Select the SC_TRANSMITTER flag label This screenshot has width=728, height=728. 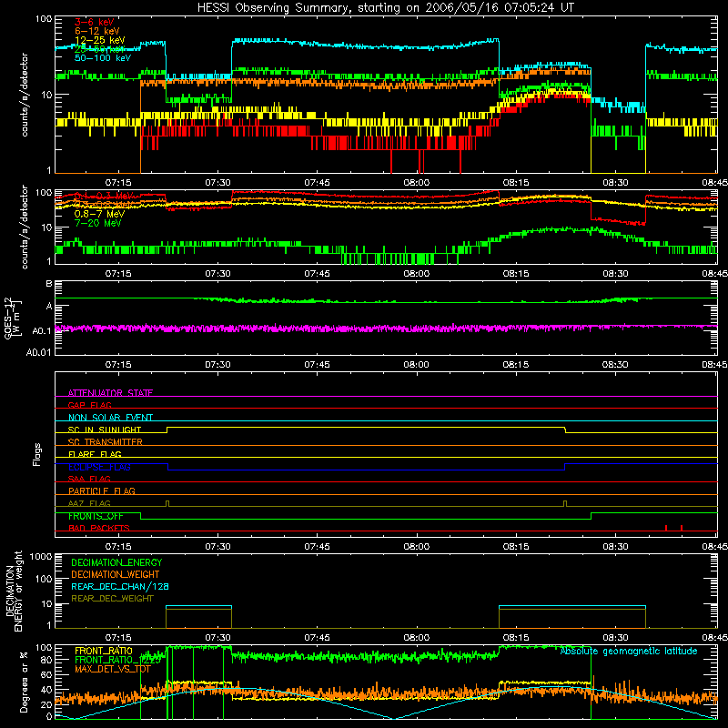coord(106,441)
